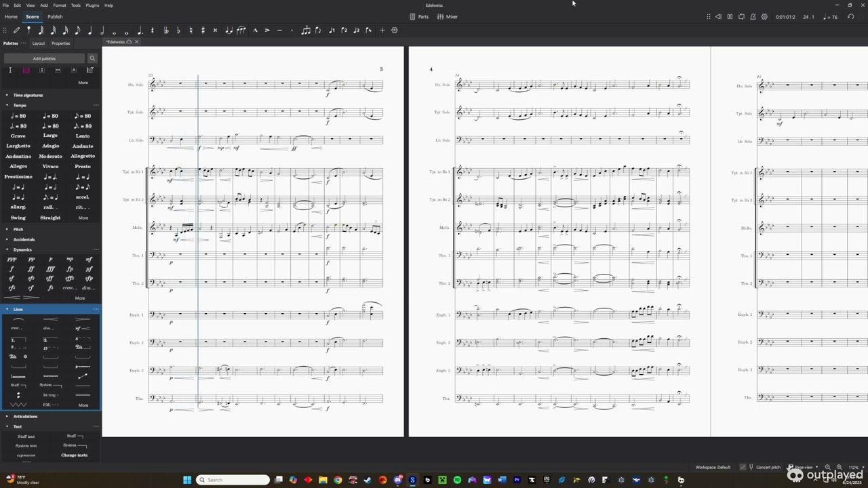Flip direction of selected element
This screenshot has height=488, width=868.
tap(318, 30)
